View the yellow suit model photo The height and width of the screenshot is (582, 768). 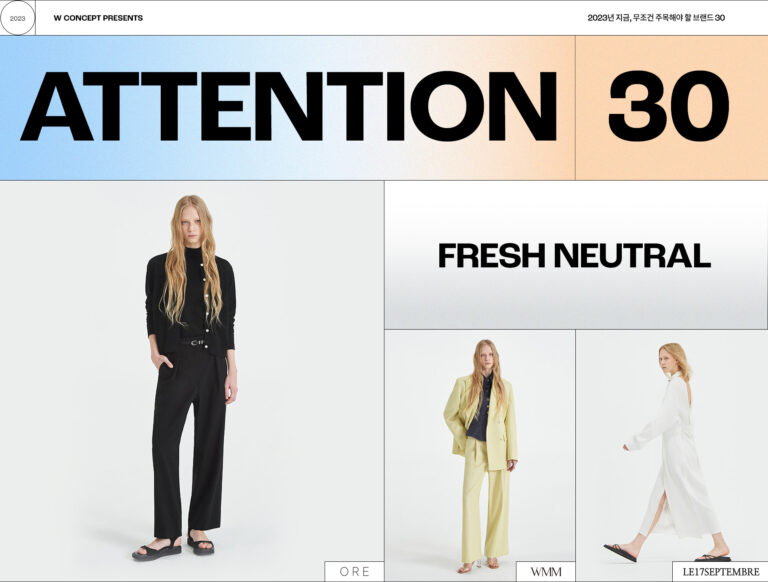click(x=480, y=456)
